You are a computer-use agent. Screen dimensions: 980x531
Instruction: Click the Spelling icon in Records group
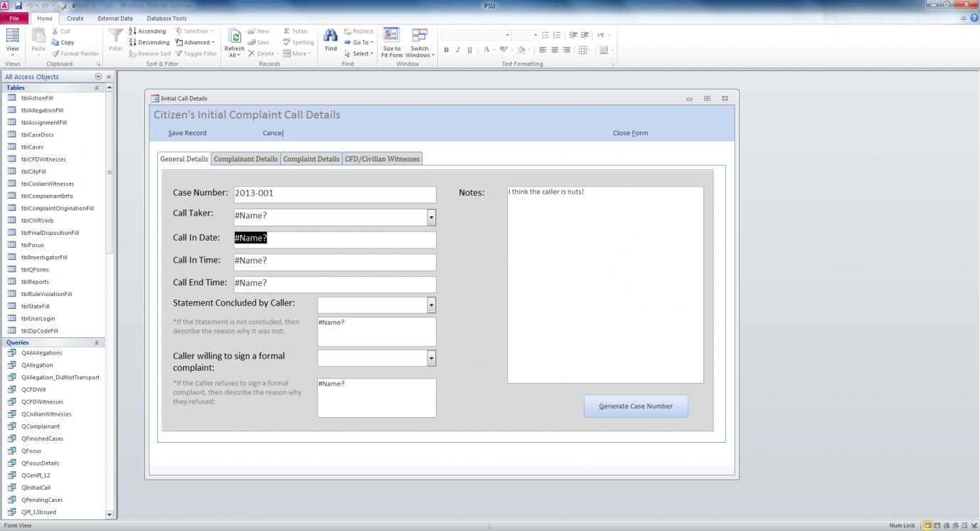point(287,42)
